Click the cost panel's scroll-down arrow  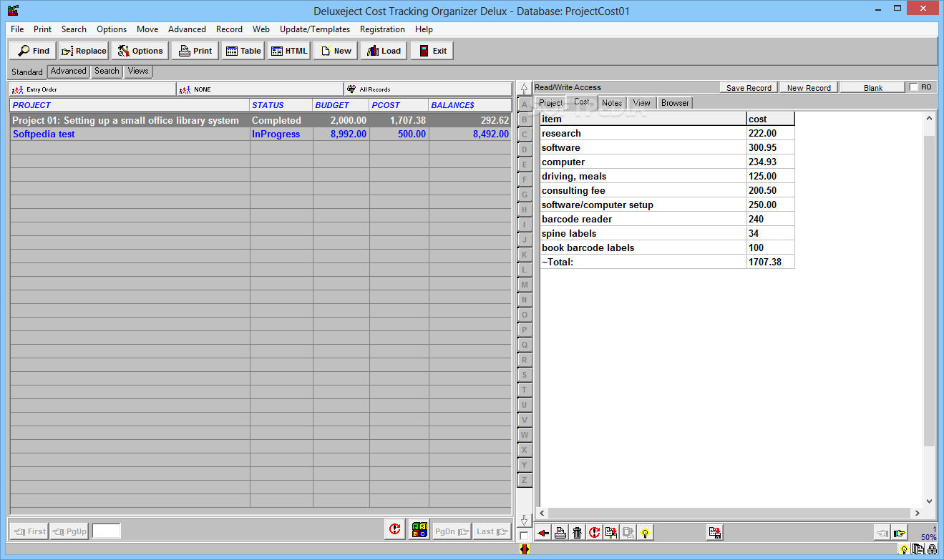(x=929, y=501)
